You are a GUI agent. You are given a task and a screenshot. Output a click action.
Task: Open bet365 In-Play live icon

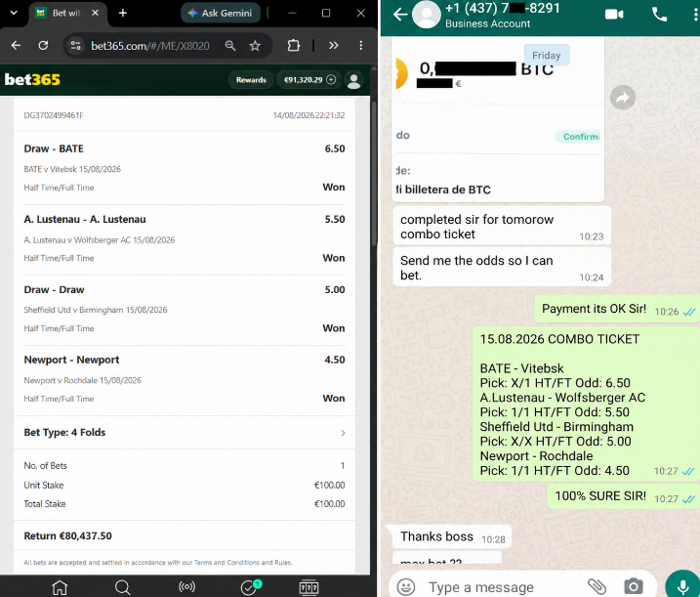(186, 586)
